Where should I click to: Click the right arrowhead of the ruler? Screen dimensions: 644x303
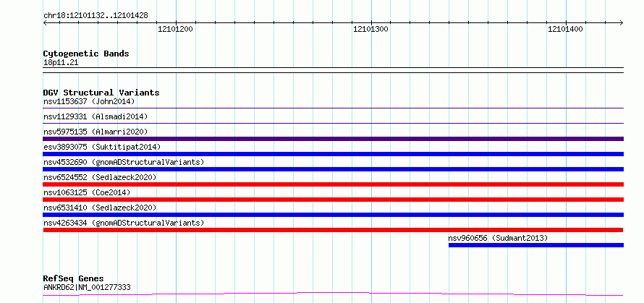pyautogui.click(x=621, y=22)
